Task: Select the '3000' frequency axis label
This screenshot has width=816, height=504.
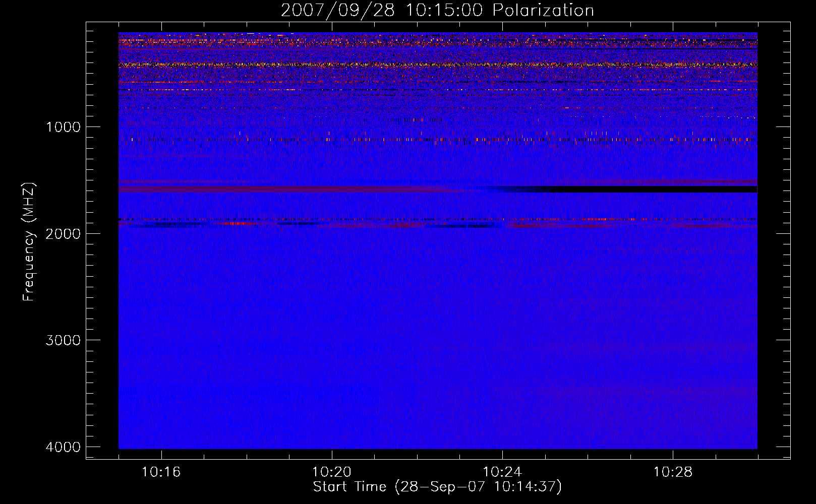Action: [x=63, y=340]
